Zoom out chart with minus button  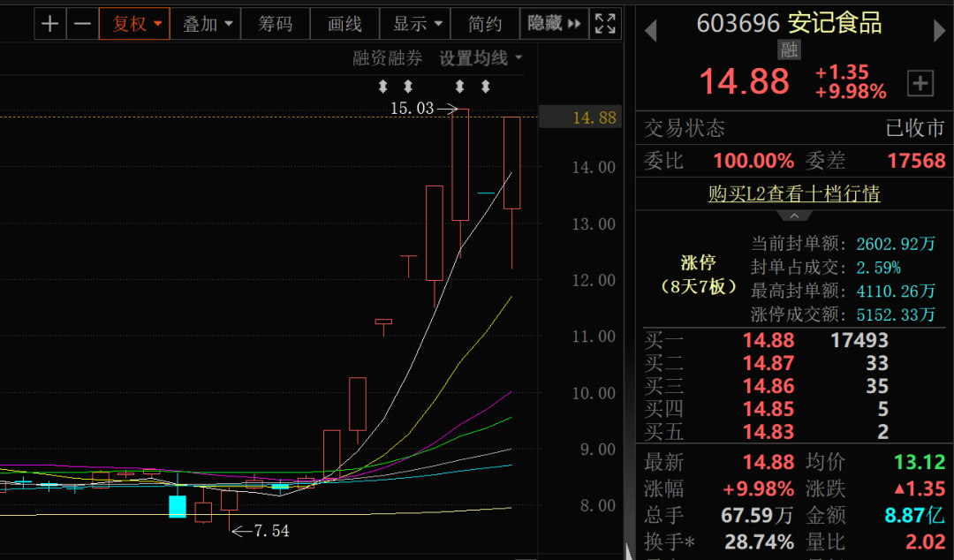pyautogui.click(x=82, y=24)
